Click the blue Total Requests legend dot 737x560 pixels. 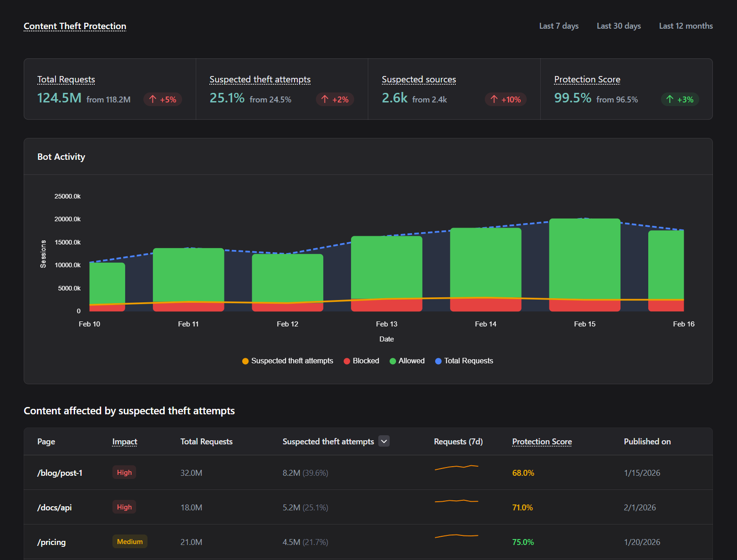pos(438,361)
